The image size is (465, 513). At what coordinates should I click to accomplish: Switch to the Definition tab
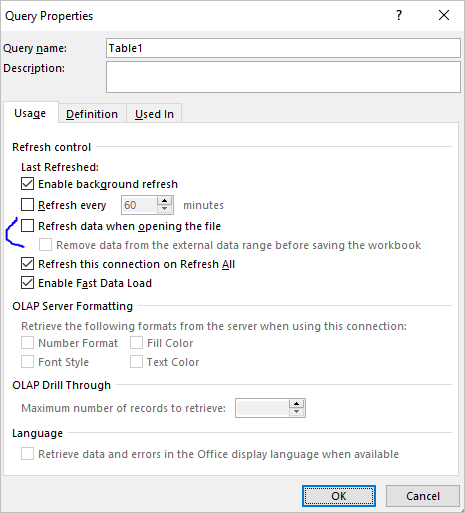92,114
